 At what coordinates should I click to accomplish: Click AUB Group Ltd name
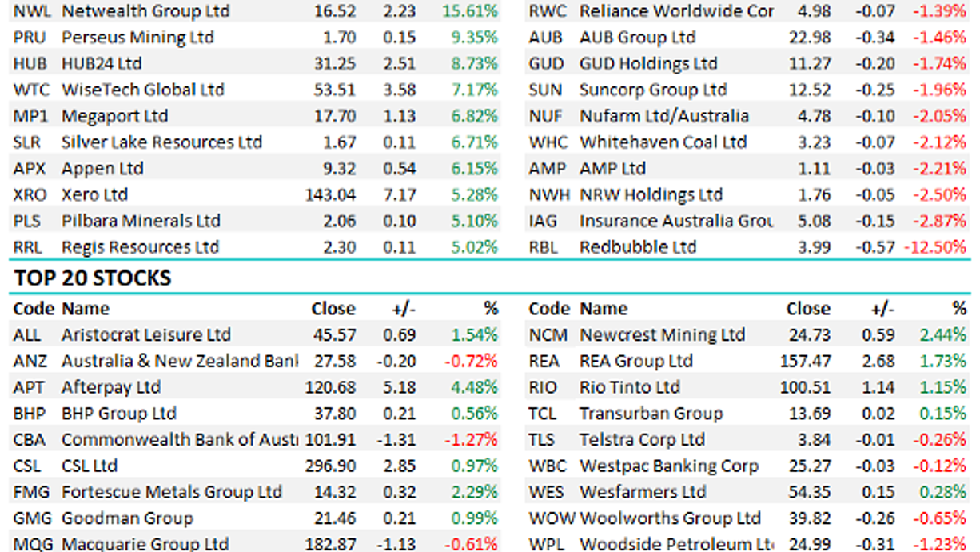[x=637, y=38]
